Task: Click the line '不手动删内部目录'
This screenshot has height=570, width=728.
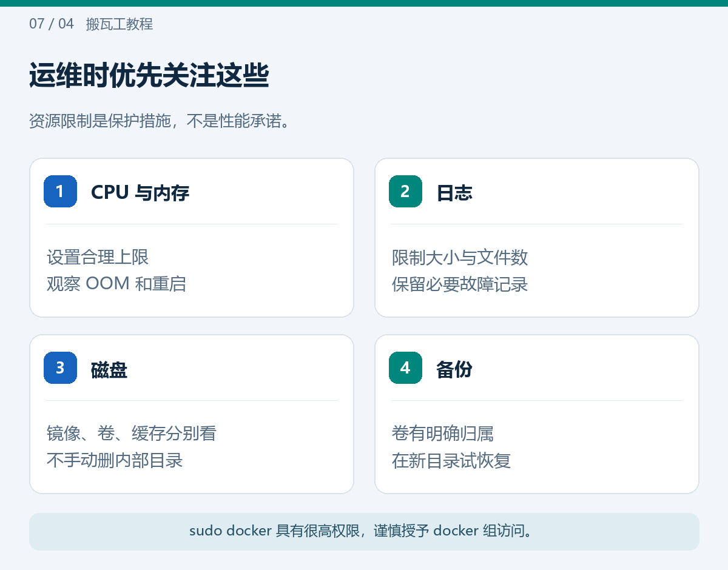Action: tap(115, 460)
